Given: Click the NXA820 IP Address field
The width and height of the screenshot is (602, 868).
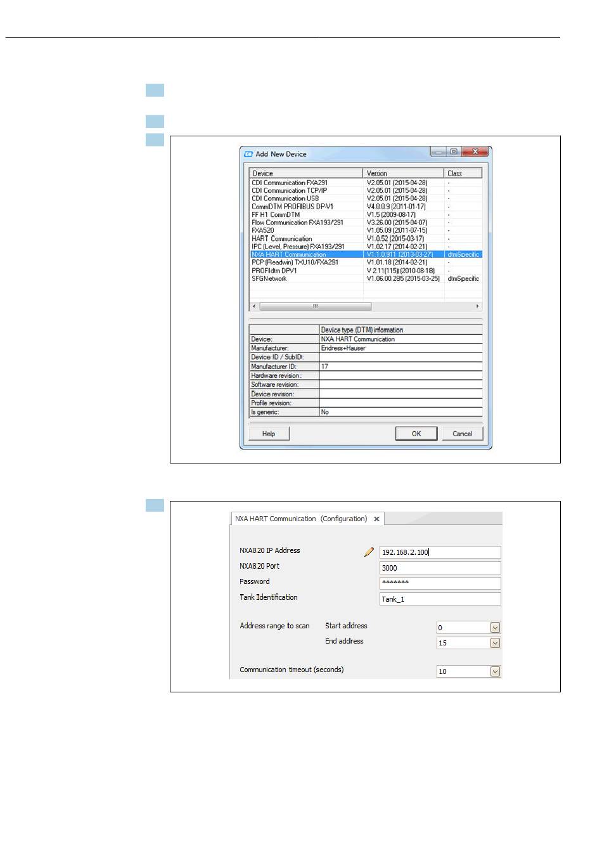Looking at the screenshot, I should click(x=440, y=552).
